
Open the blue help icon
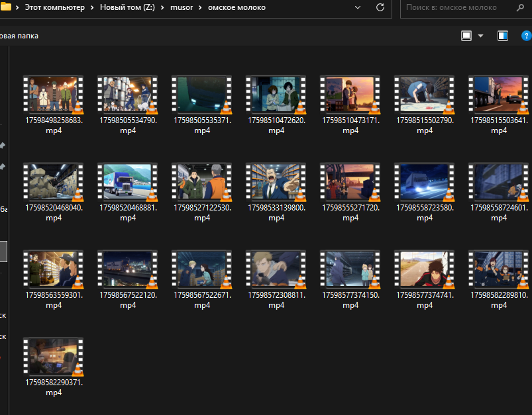click(526, 36)
